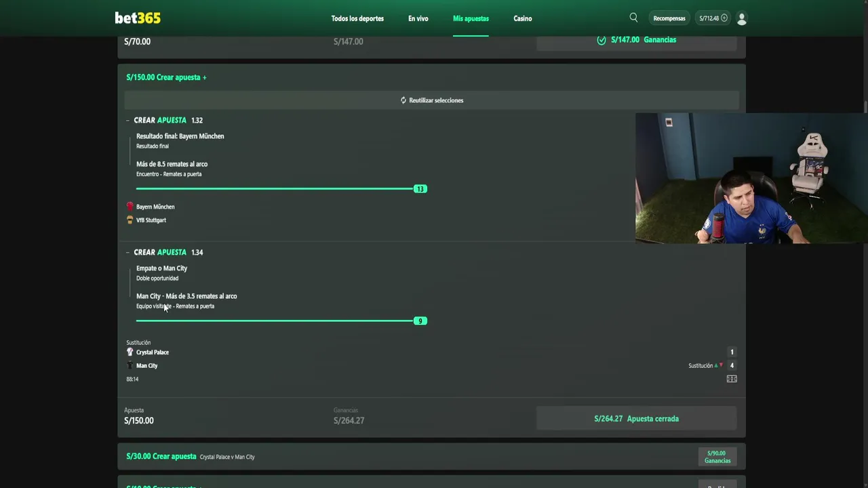Open the Todos los deportes tab
Screen dimensions: 868x488
point(357,18)
